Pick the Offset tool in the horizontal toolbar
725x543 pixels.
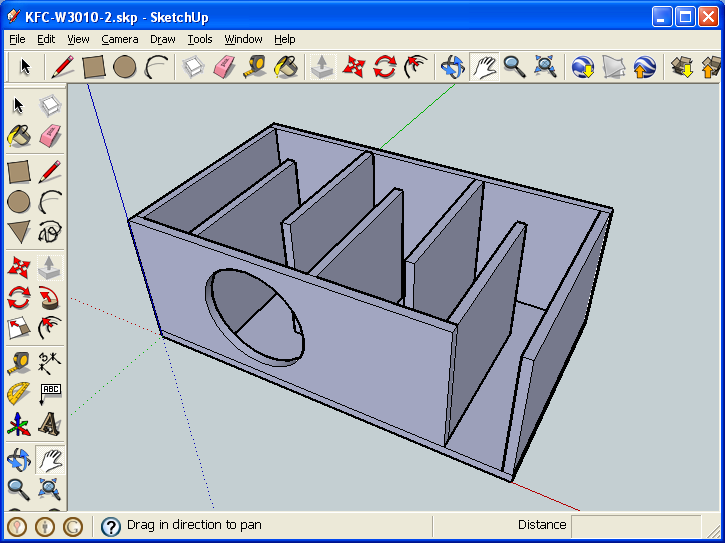[415, 67]
